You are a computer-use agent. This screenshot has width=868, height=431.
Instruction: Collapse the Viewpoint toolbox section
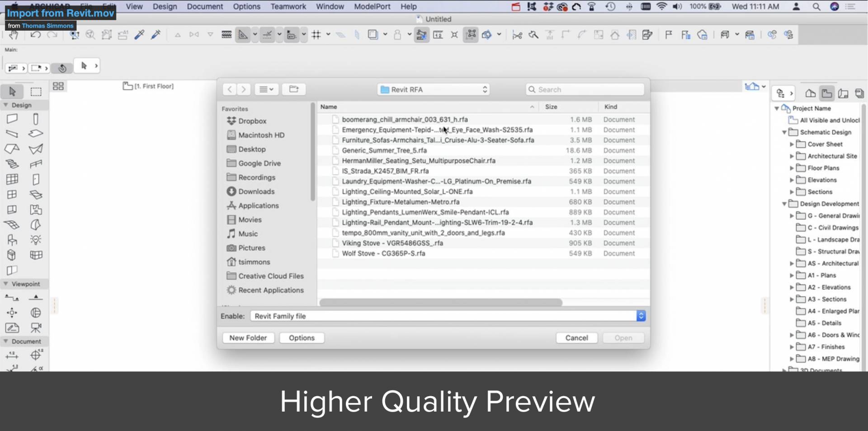coord(6,284)
